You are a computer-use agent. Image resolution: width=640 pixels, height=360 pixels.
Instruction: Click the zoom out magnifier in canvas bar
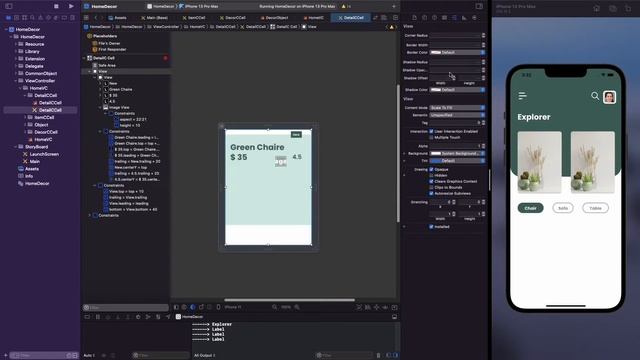tap(275, 307)
